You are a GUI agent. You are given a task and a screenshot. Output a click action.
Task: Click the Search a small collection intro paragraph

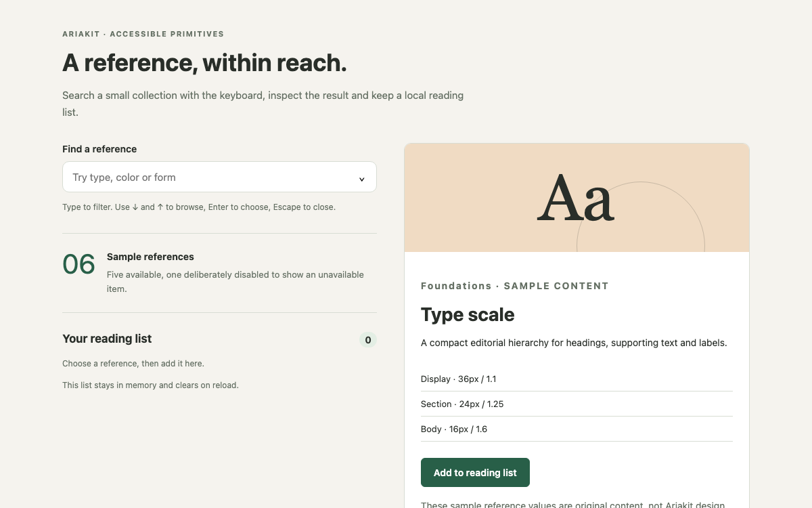coord(263,104)
